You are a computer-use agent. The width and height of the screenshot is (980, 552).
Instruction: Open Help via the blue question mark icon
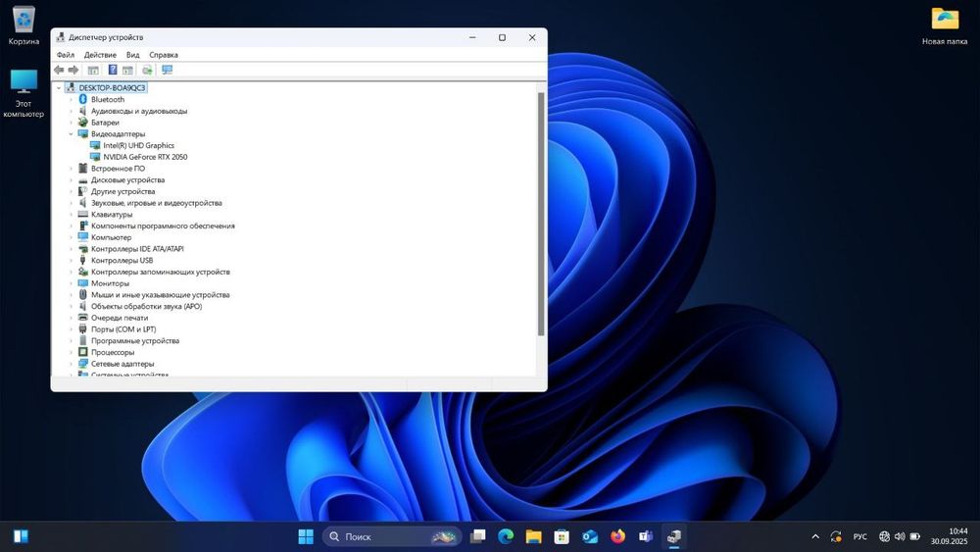click(x=113, y=71)
